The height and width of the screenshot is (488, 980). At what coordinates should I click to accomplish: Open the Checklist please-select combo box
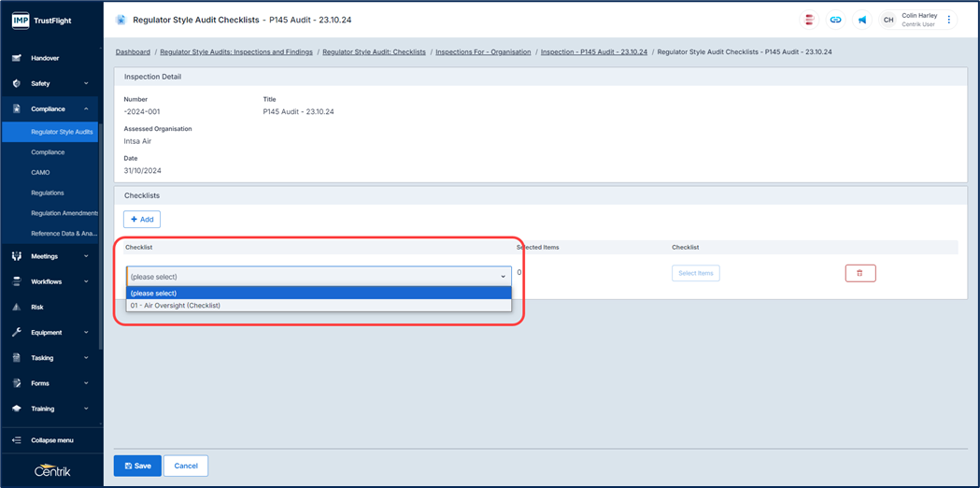(319, 277)
